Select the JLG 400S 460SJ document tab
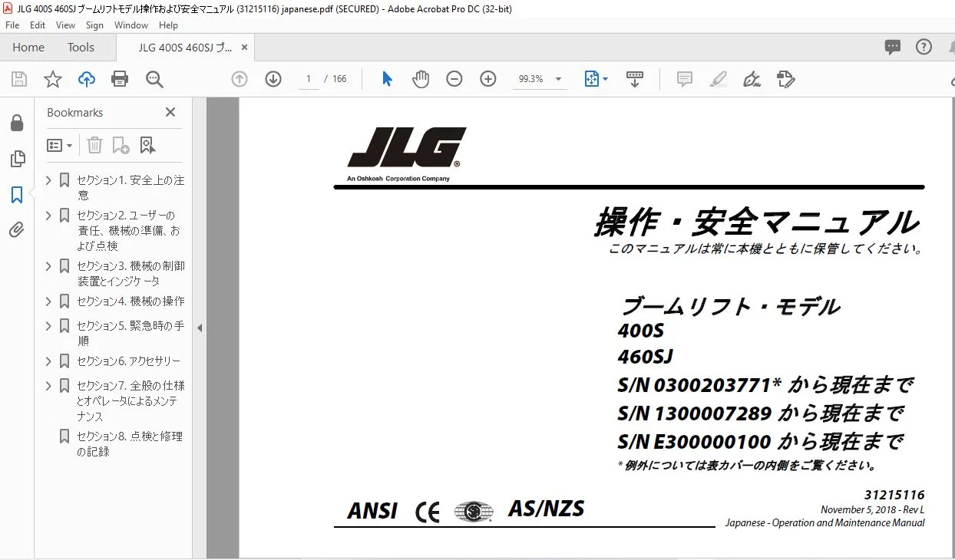955x560 pixels. tap(184, 47)
